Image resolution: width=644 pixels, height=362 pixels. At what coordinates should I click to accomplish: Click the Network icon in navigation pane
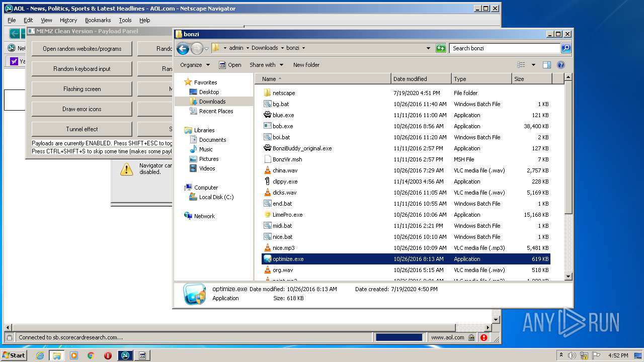pos(189,216)
